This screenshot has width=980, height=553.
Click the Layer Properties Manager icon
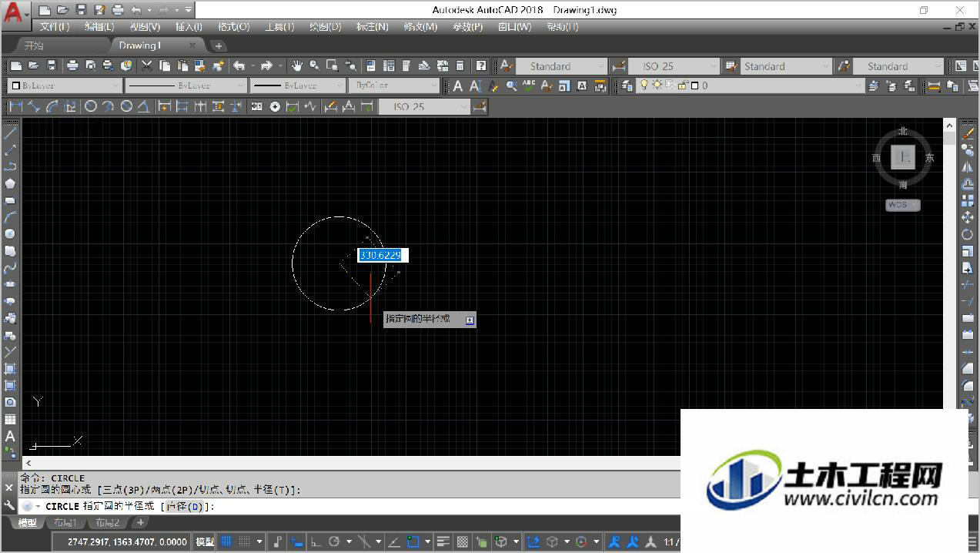[x=627, y=85]
